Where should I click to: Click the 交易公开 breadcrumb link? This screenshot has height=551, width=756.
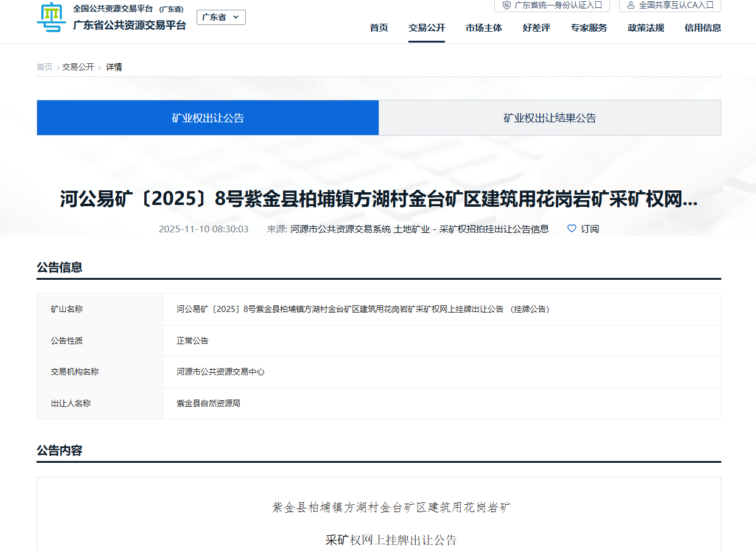coord(78,67)
